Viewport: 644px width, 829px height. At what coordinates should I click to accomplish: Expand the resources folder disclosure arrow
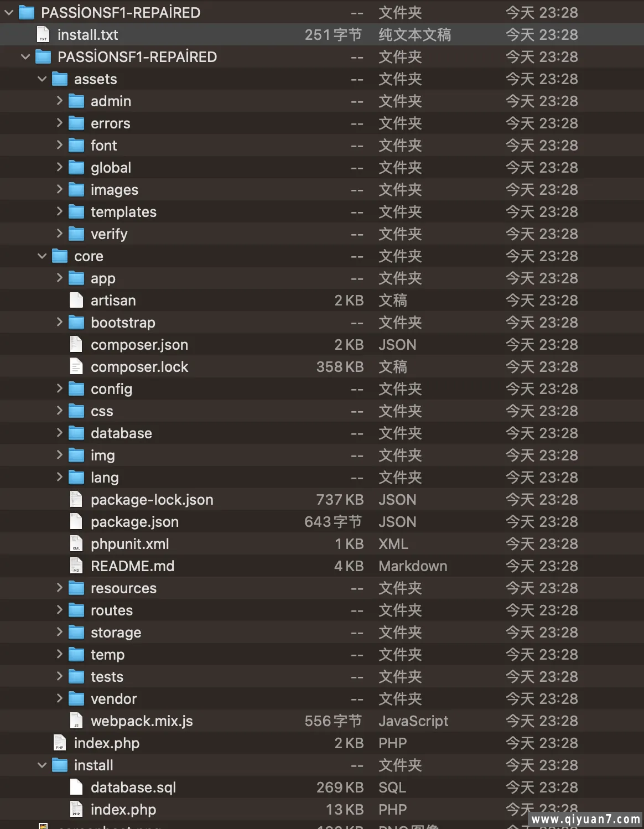(59, 588)
